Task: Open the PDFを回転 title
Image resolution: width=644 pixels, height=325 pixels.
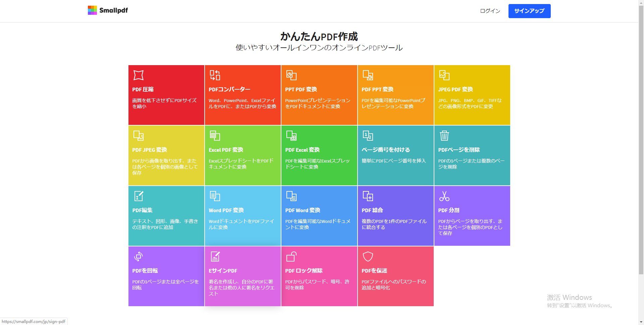Action: tap(145, 271)
